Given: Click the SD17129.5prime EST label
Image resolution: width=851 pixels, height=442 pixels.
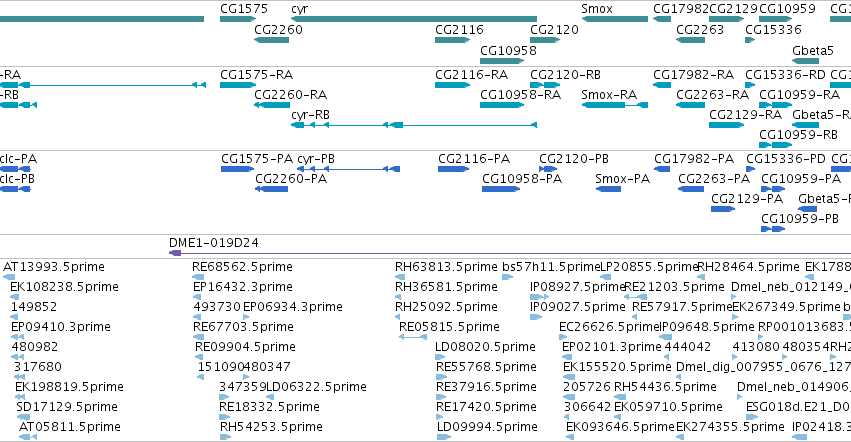Looking at the screenshot, I should click(x=67, y=407).
